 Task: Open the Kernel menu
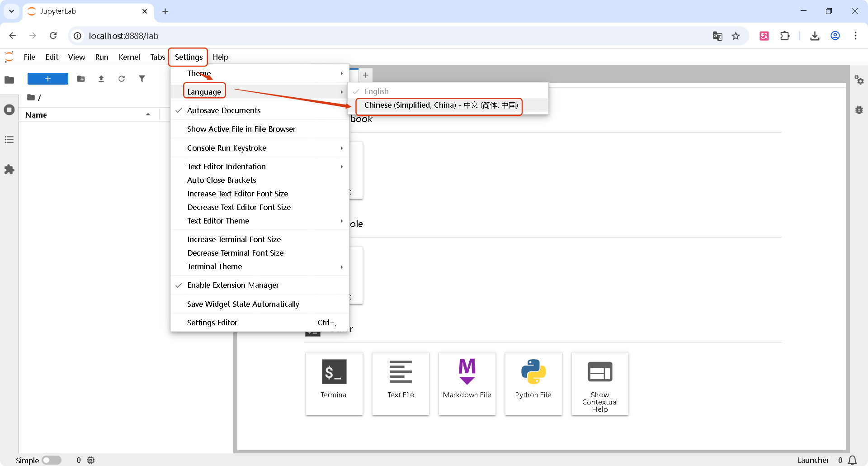(129, 57)
